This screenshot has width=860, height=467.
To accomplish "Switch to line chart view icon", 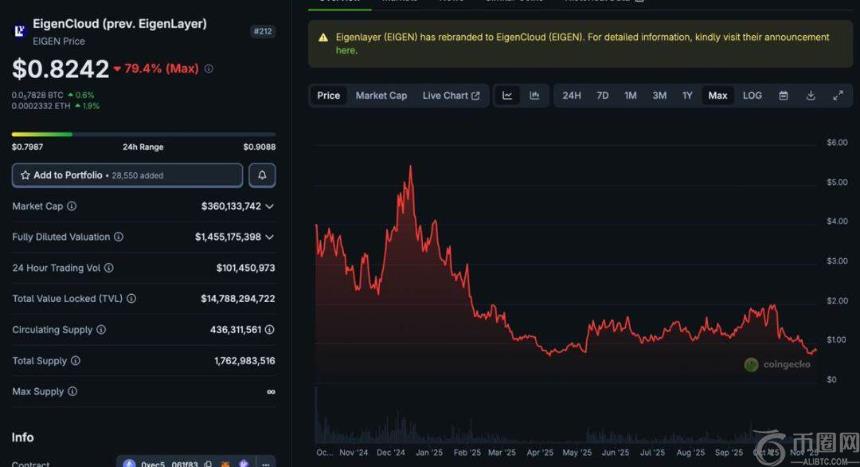I will tap(507, 96).
